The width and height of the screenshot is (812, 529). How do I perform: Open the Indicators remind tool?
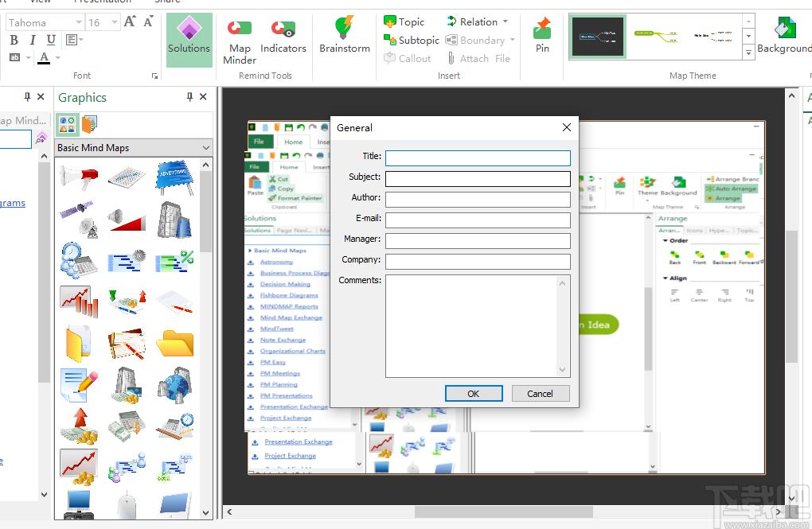[x=283, y=37]
